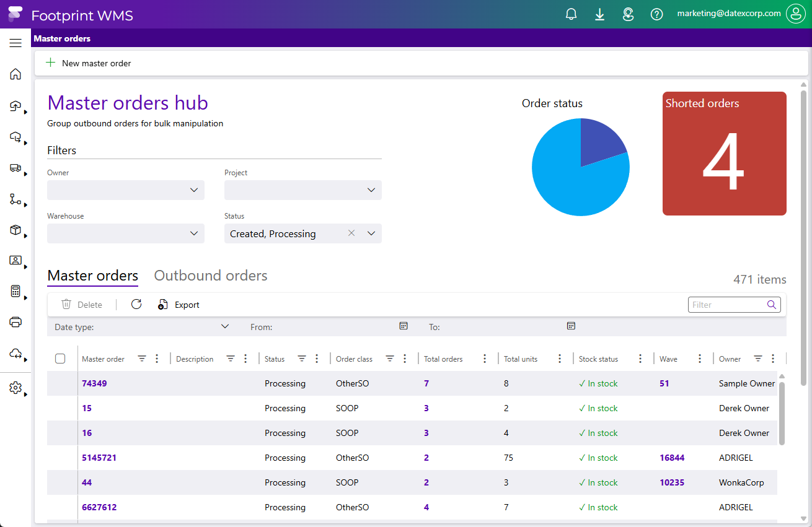Click the hamburger menu icon
This screenshot has width=812, height=527.
[x=15, y=43]
